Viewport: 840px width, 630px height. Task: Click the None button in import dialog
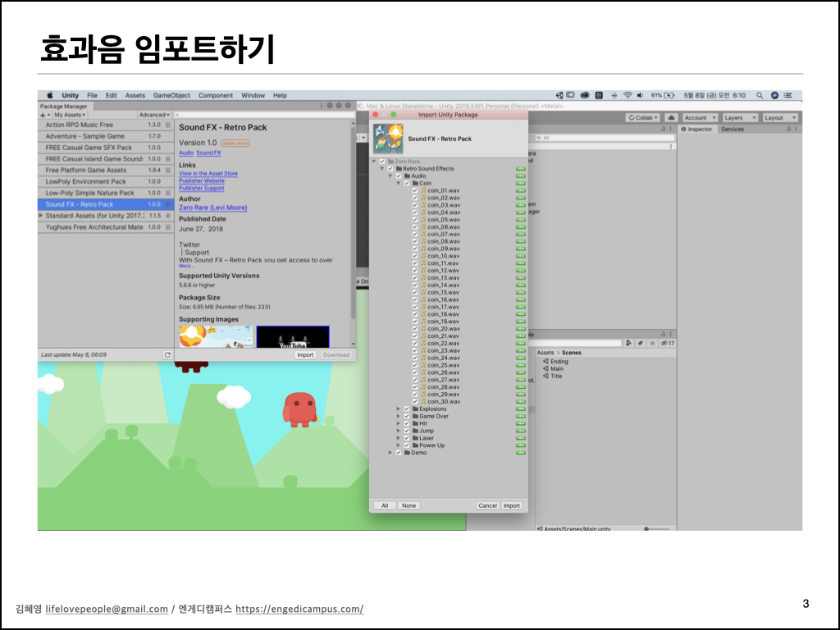(x=409, y=505)
